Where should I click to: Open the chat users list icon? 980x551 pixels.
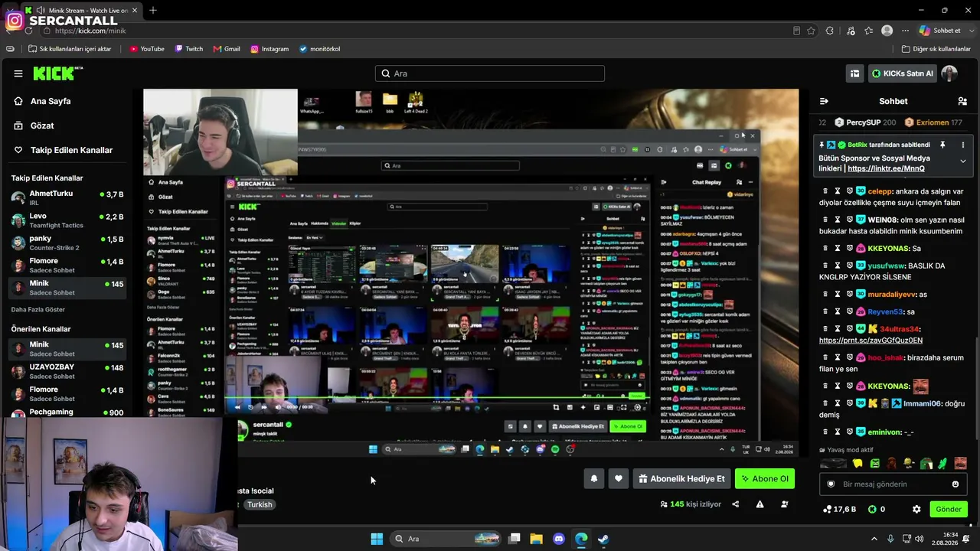tap(962, 101)
